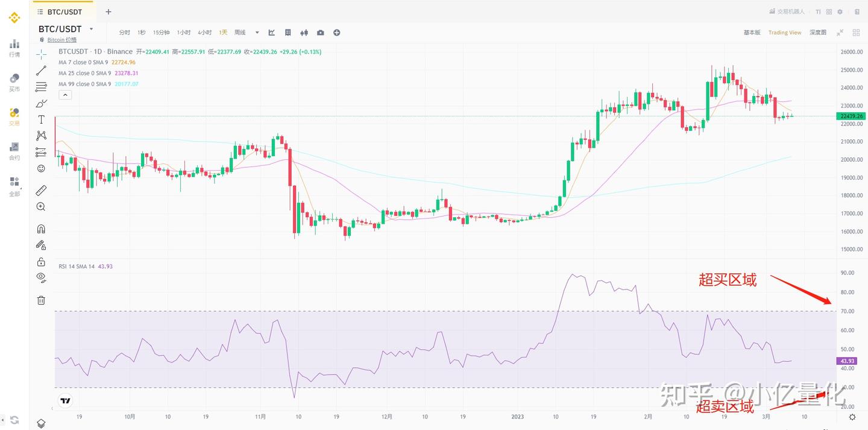Open the 交易 trade sidebar item
The height and width of the screenshot is (430, 868).
click(x=14, y=117)
